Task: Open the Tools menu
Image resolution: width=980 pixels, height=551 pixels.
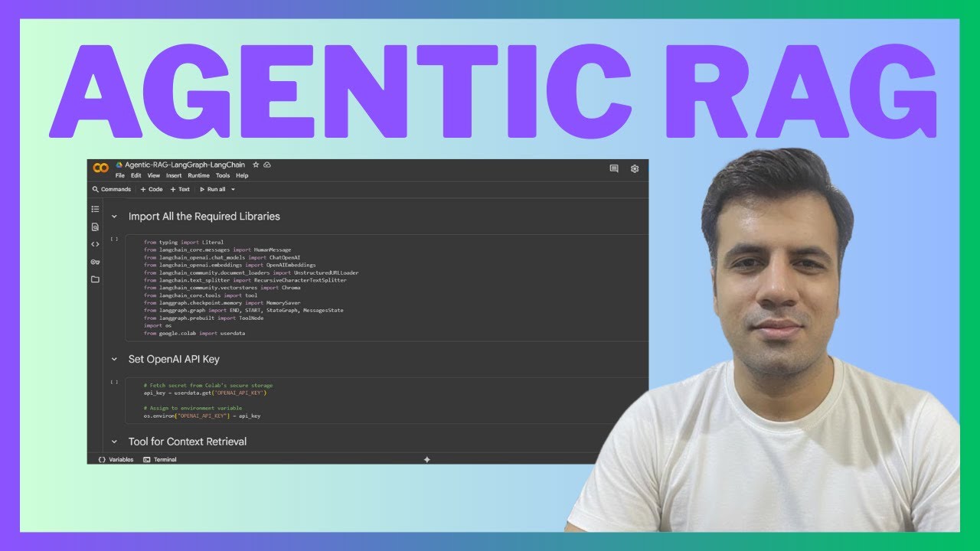Action: tap(223, 175)
